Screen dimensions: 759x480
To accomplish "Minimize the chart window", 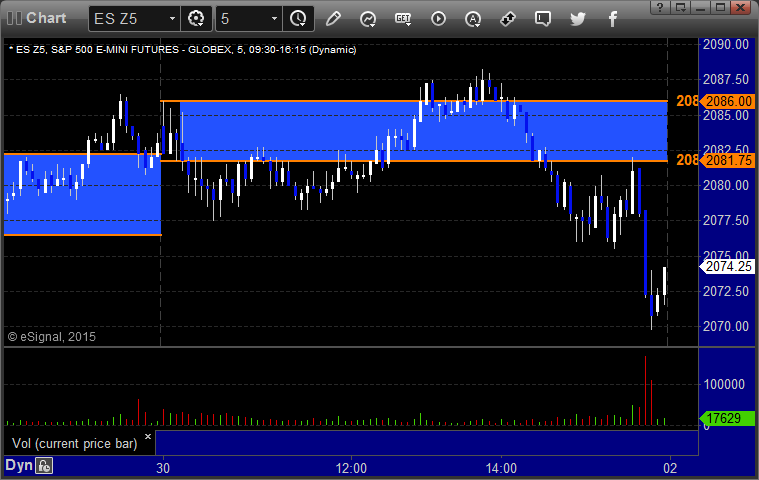I will (700, 7).
